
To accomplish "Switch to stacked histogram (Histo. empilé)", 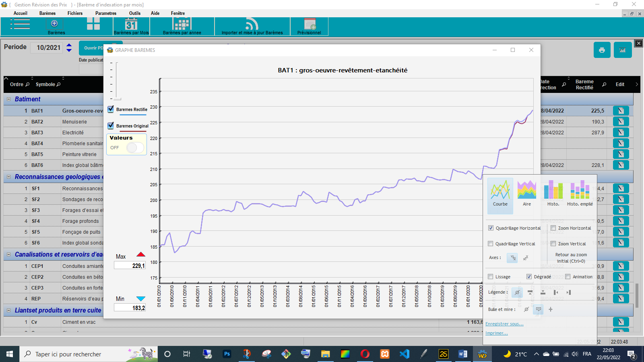I will [x=580, y=193].
